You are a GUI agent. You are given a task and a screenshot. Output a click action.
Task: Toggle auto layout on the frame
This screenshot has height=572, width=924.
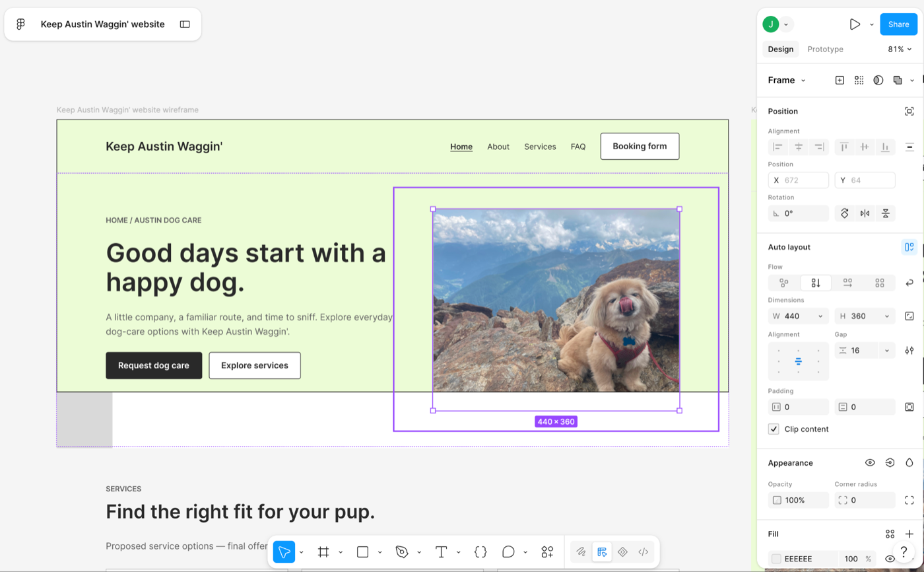coord(909,247)
